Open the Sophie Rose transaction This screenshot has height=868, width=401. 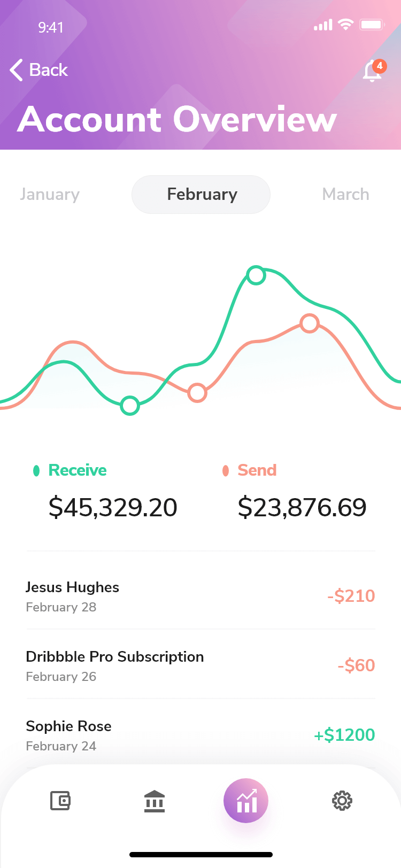click(x=200, y=735)
